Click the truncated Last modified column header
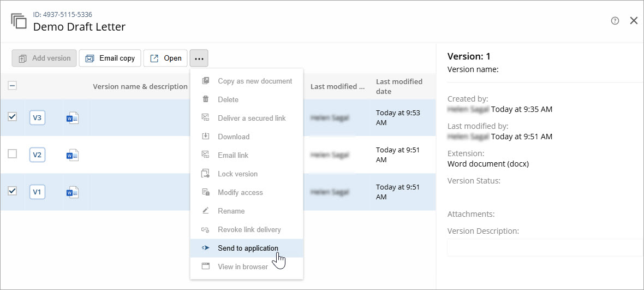The width and height of the screenshot is (644, 290). (337, 86)
